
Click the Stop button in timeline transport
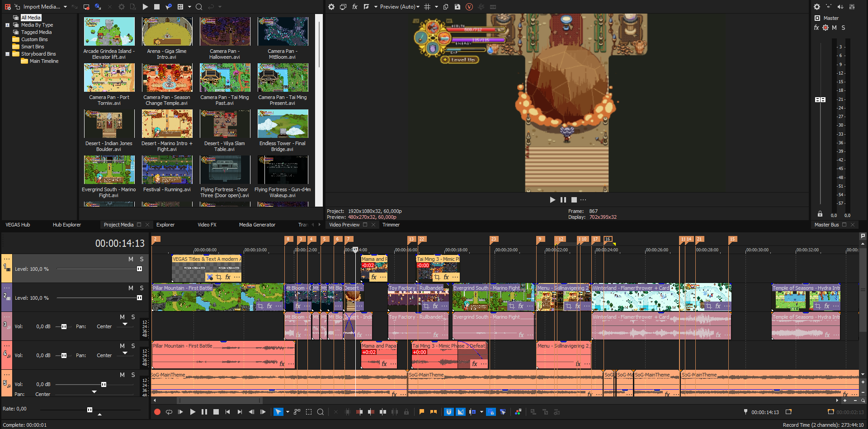216,412
